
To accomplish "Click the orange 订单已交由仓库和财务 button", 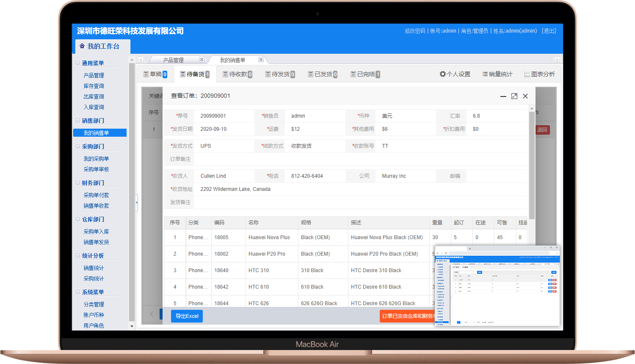I will (407, 316).
